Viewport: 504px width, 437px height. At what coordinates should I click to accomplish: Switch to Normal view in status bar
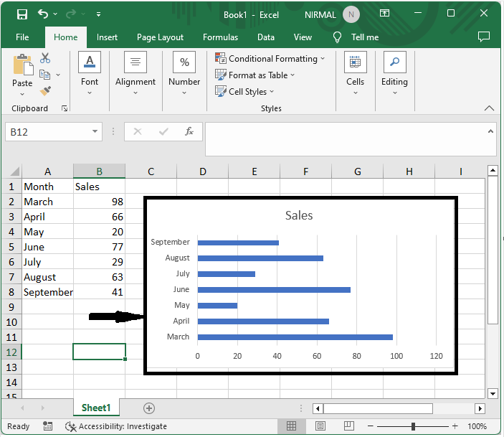(x=291, y=426)
